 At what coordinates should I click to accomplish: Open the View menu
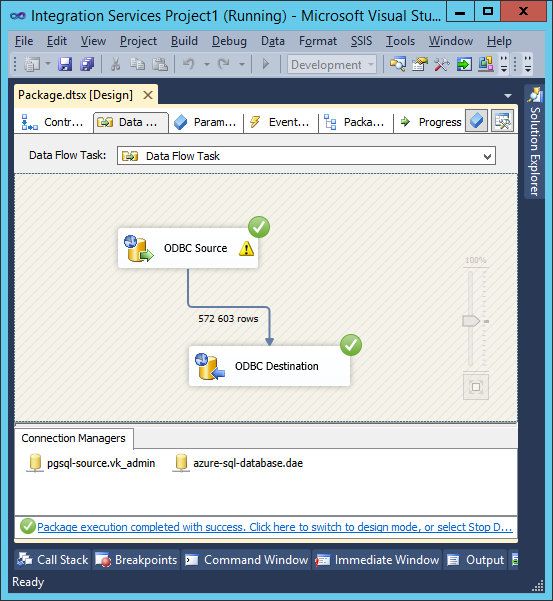tap(93, 41)
